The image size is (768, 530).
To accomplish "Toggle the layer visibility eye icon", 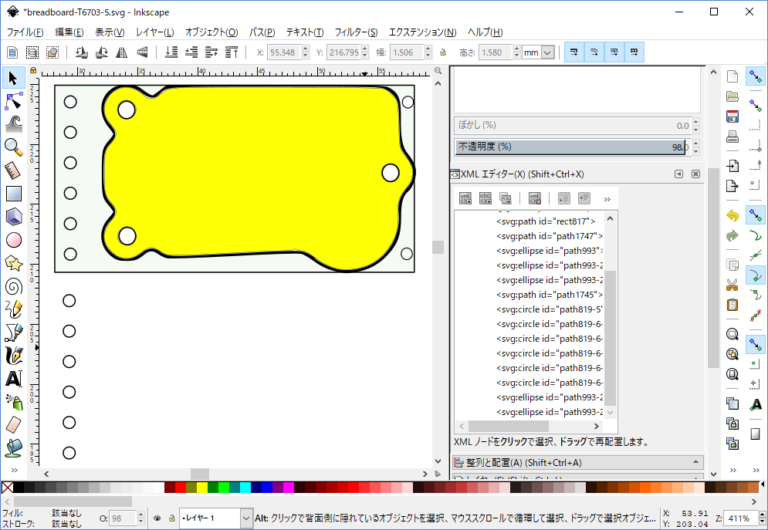I will tap(158, 519).
